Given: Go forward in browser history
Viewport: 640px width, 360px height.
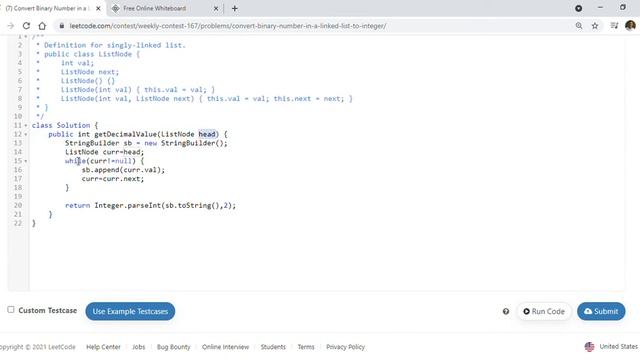Looking at the screenshot, I should pos(11,26).
